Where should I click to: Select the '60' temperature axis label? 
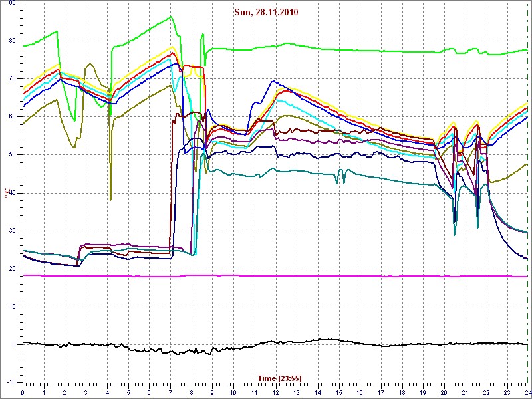[11, 117]
